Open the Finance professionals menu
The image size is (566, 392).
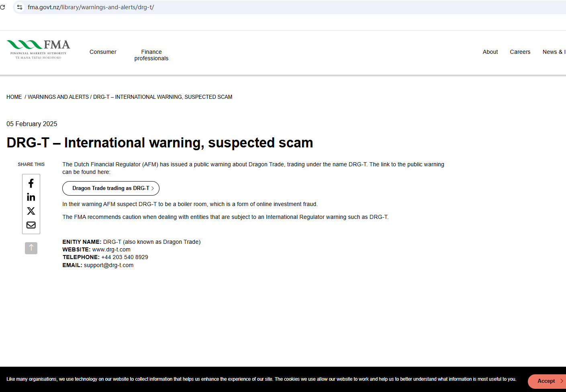151,55
